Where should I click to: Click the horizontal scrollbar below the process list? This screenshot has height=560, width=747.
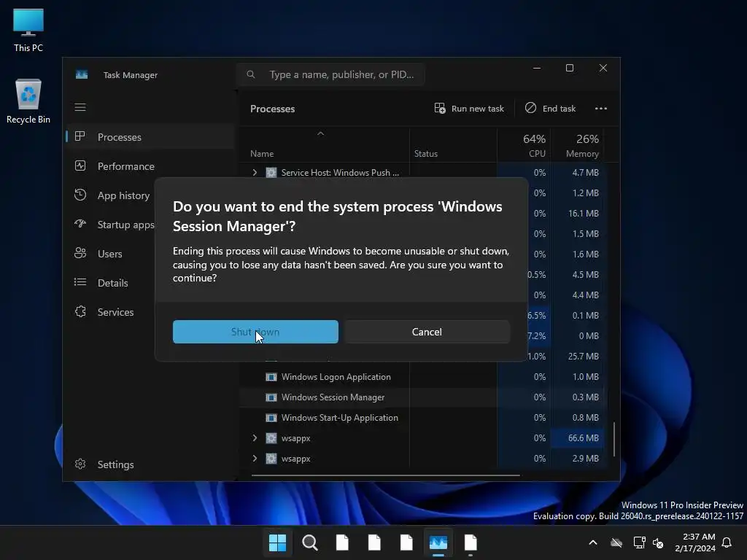pos(385,475)
